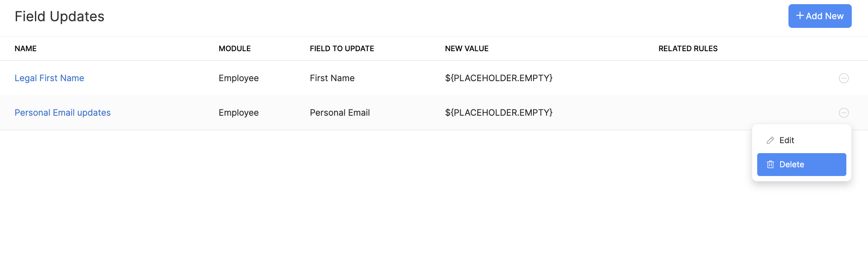Click the NEW VALUE column header
Viewport: 868px width, 253px height.
[x=466, y=49]
